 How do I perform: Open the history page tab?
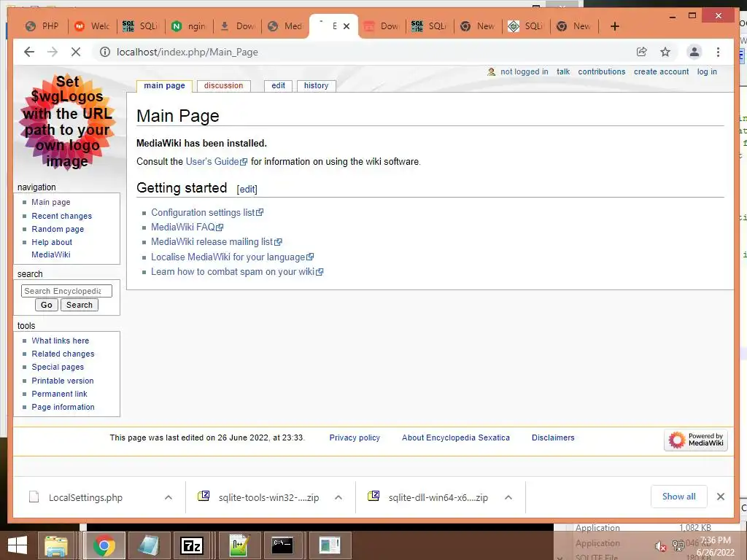[x=317, y=86]
